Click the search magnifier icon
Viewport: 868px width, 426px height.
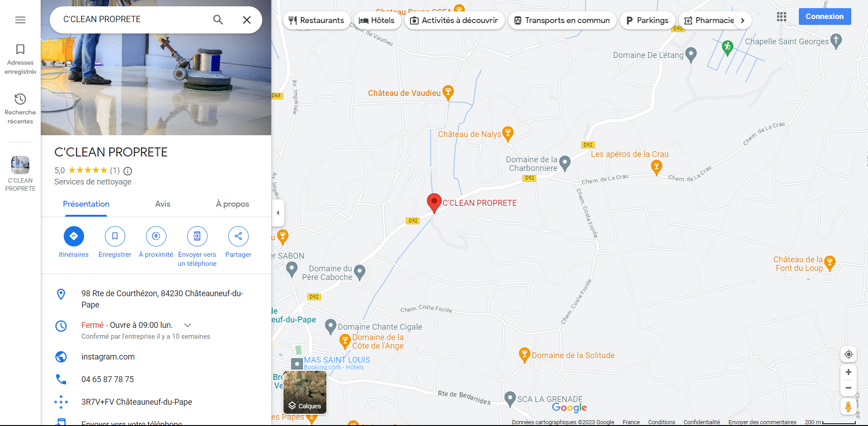coord(218,19)
